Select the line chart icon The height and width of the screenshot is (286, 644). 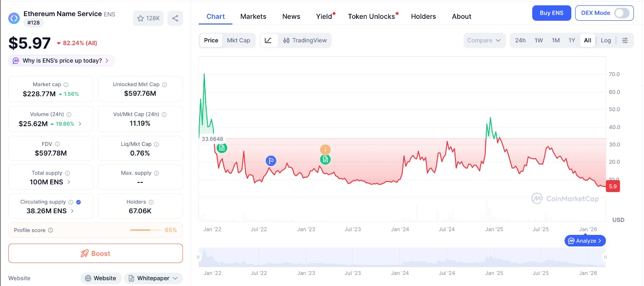click(269, 41)
